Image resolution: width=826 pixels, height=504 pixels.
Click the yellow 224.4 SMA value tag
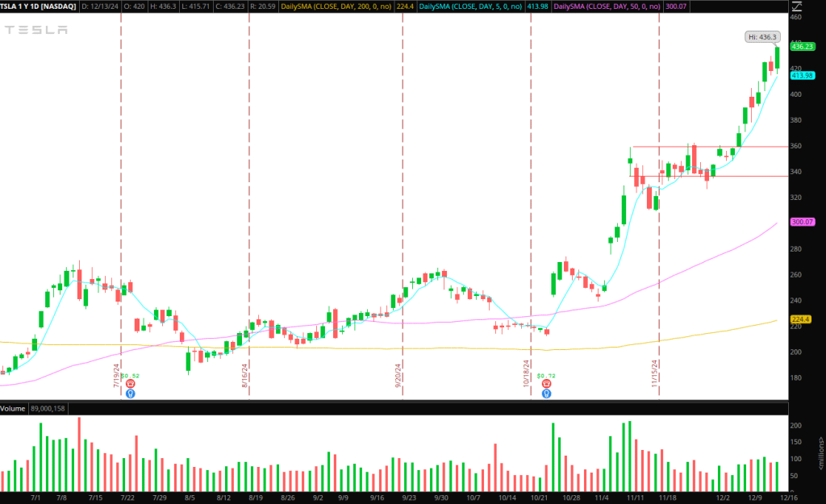coord(799,319)
